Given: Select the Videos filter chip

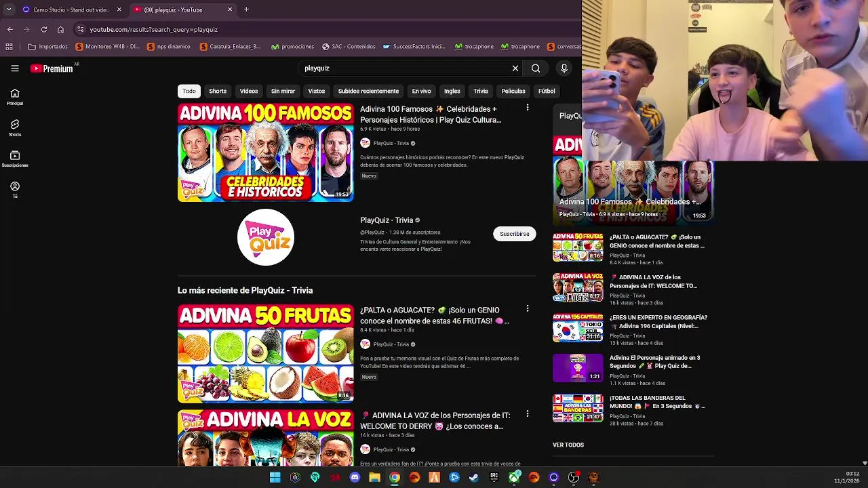Looking at the screenshot, I should [x=249, y=91].
